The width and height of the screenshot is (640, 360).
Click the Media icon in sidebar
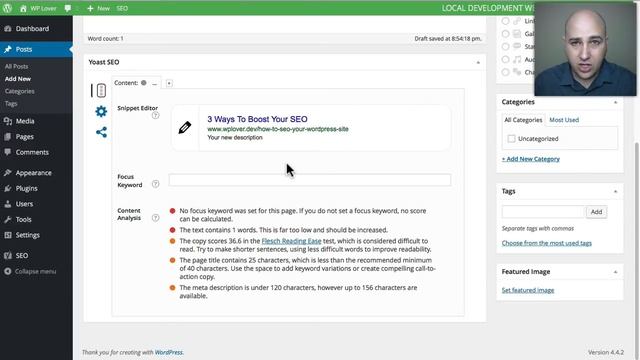[x=7, y=121]
